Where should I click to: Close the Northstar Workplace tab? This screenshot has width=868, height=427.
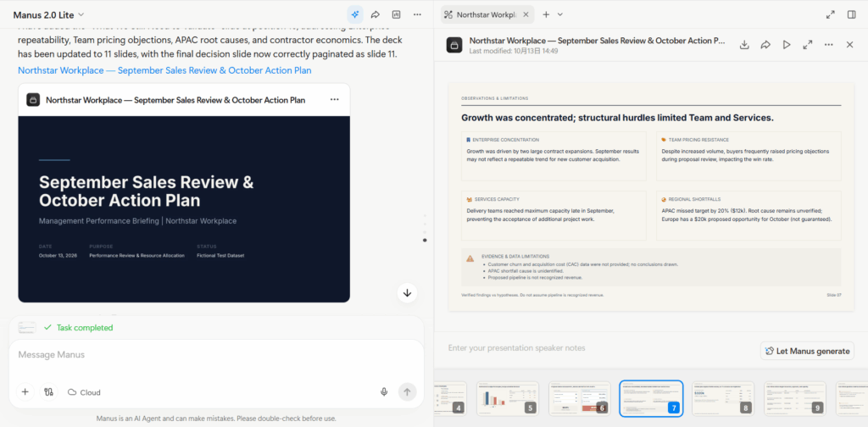pyautogui.click(x=526, y=15)
